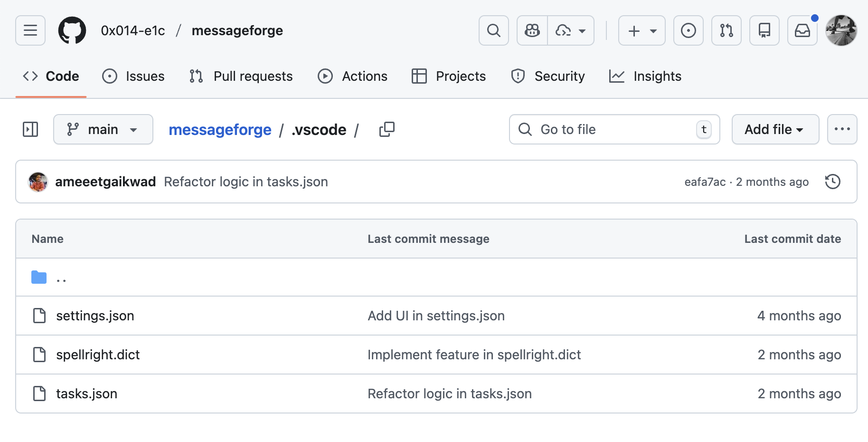Switch to the Insights tab
The image size is (868, 442).
pos(645,76)
